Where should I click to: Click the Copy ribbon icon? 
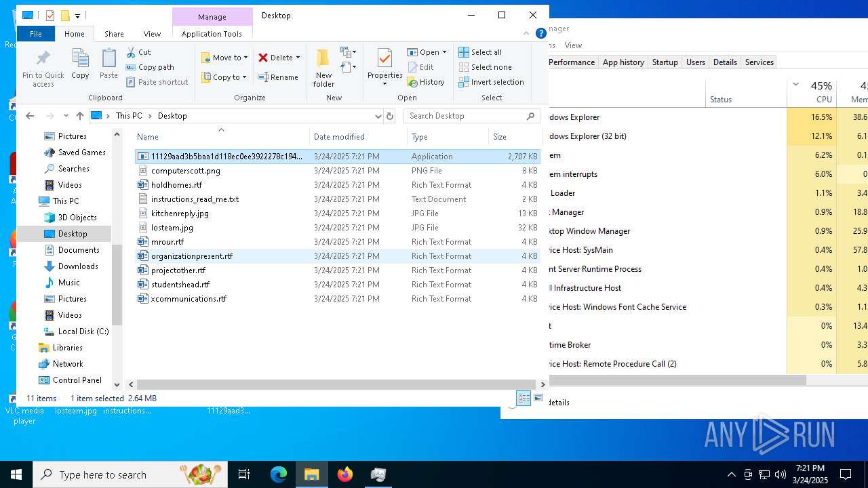pos(80,64)
